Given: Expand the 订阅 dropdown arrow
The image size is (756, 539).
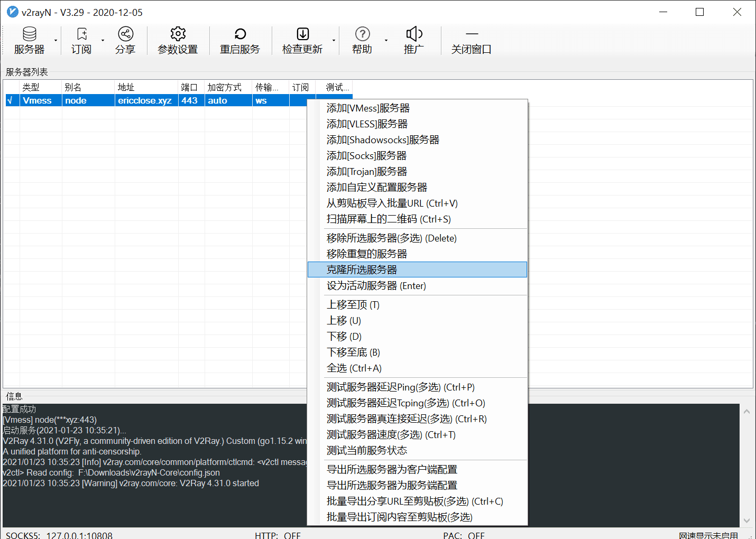Looking at the screenshot, I should (x=103, y=41).
